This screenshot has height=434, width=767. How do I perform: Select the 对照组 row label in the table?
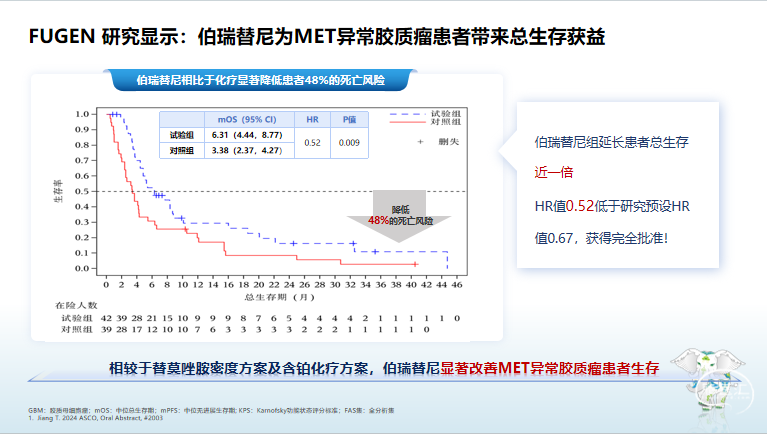pyautogui.click(x=181, y=150)
